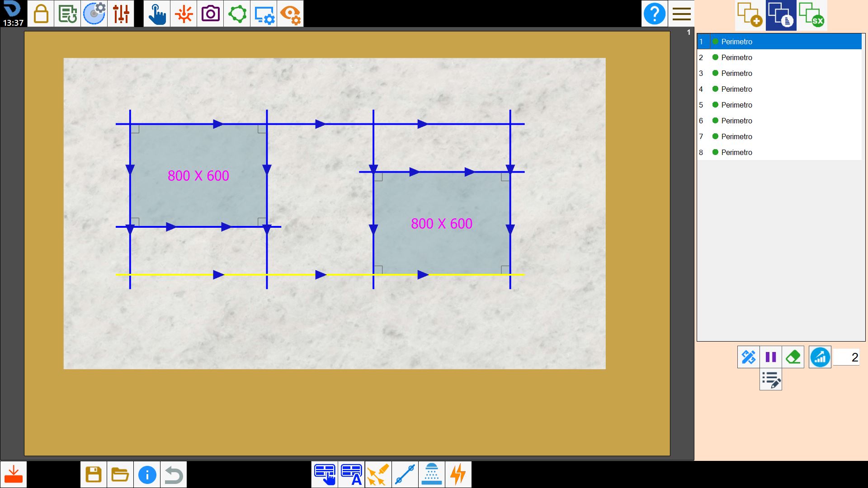The image size is (868, 488).
Task: Click the undo arrow icon
Action: (x=174, y=474)
